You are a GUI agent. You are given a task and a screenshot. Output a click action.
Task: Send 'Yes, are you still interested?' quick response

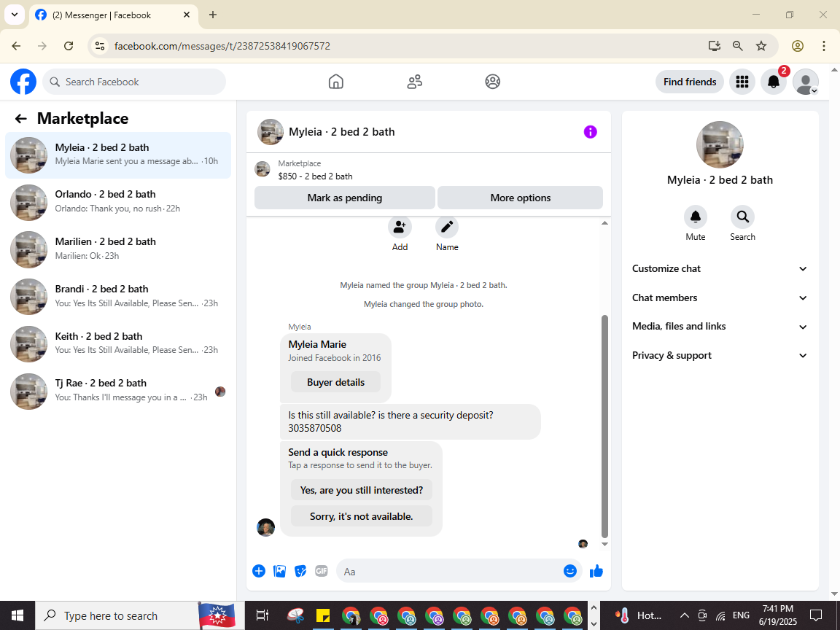click(361, 490)
